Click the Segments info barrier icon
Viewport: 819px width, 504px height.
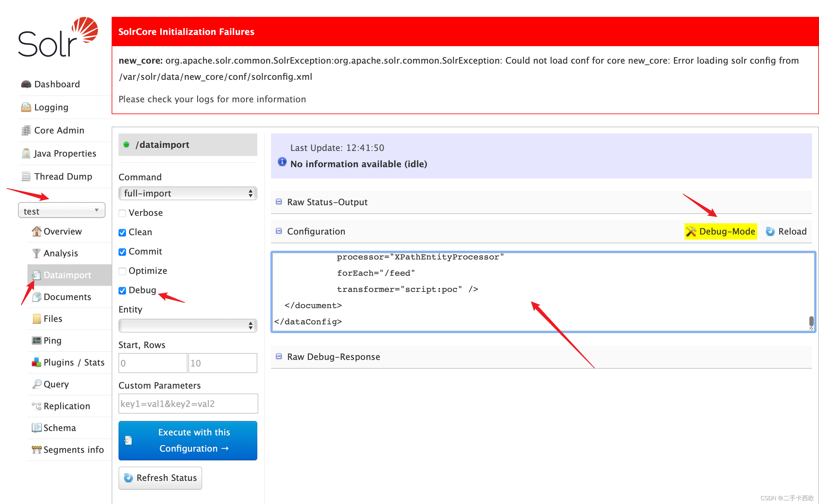[36, 449]
